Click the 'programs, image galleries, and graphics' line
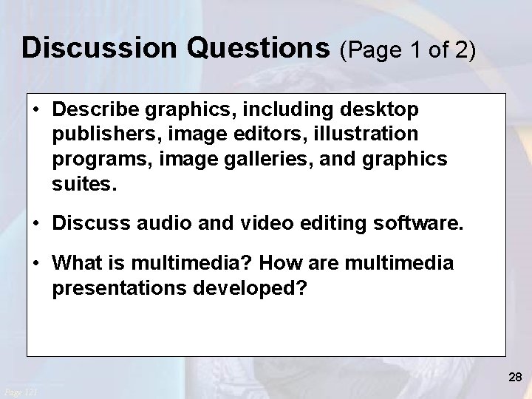Screen dimensions: 532x399 coord(250,160)
